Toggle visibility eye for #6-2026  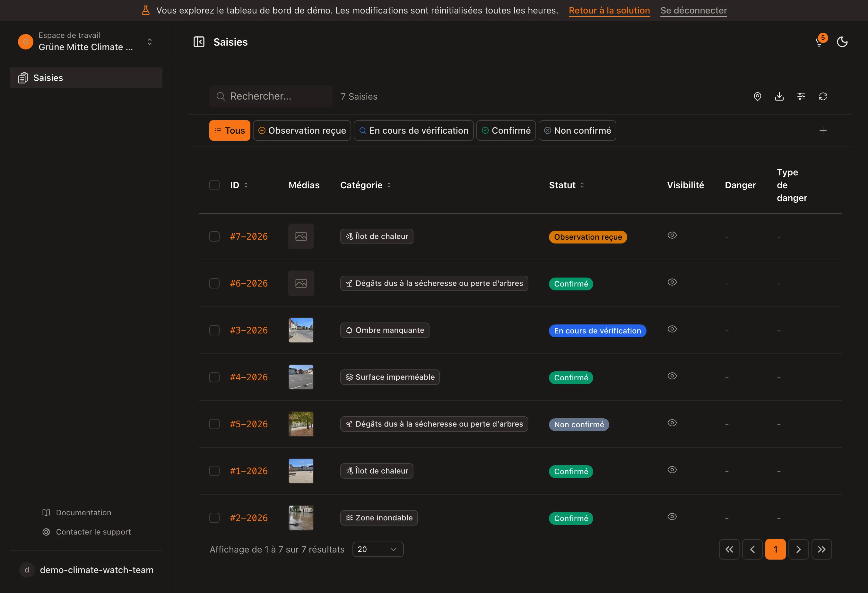[x=672, y=282]
